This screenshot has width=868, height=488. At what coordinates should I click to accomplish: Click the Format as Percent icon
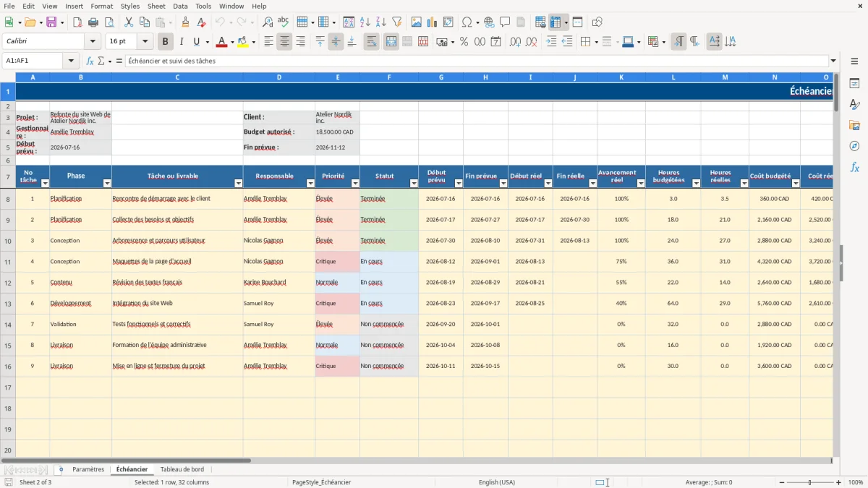[x=464, y=42]
